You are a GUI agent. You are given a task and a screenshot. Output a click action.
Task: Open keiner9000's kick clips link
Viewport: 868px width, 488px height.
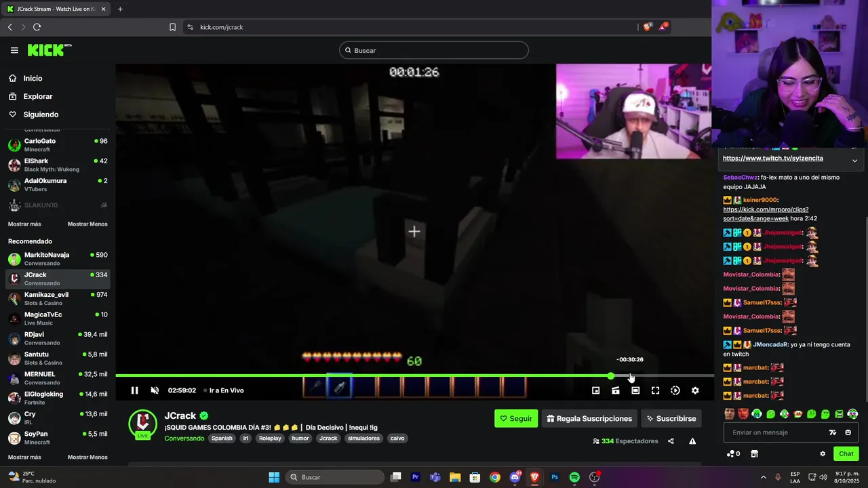coord(766,214)
